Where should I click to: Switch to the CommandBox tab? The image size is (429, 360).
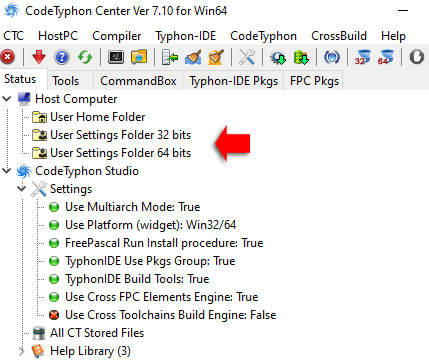coord(138,81)
